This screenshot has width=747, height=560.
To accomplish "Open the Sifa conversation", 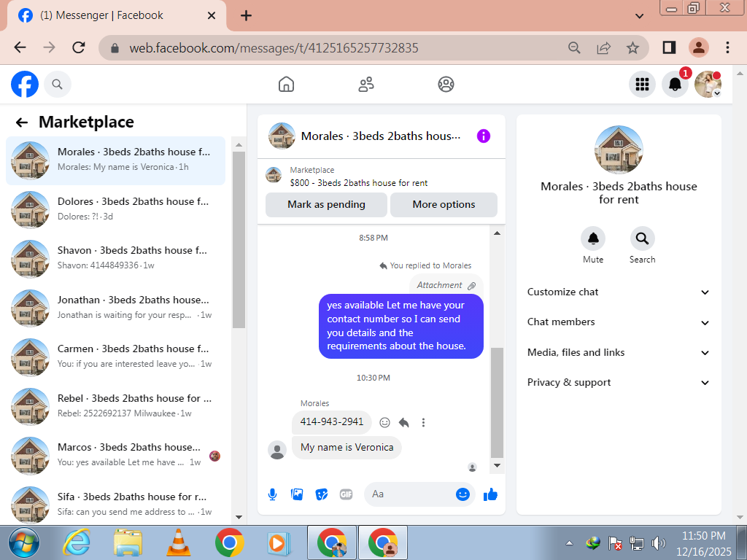I will point(115,505).
